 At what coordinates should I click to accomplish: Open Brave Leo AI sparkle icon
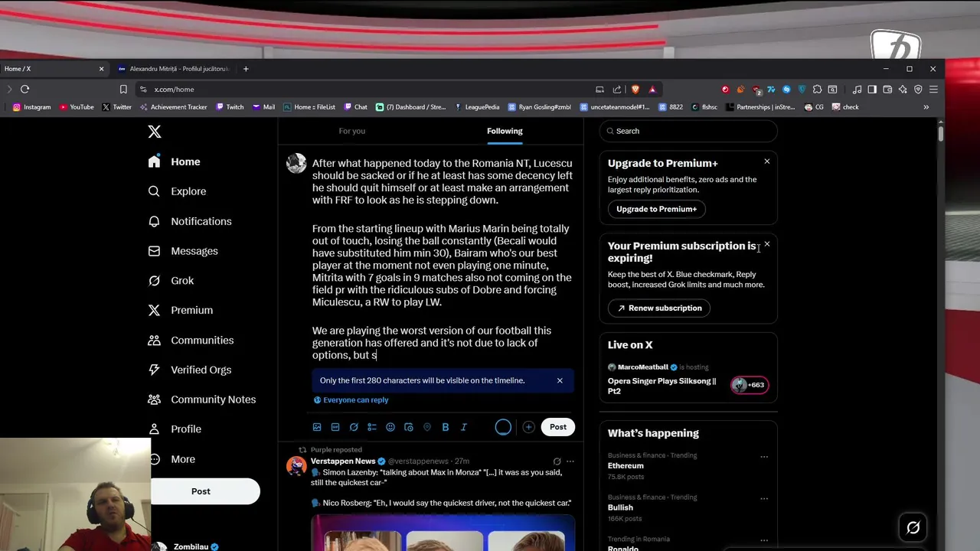pos(903,90)
